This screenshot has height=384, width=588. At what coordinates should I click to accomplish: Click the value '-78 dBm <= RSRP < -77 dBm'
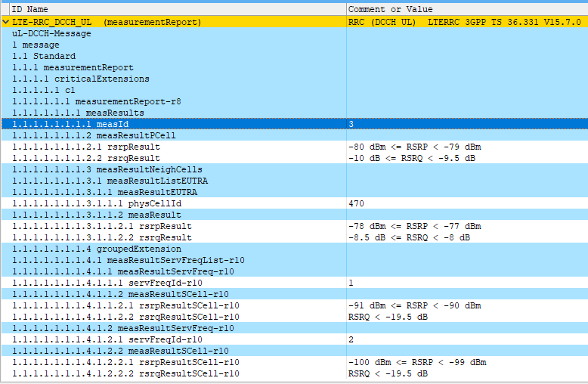pyautogui.click(x=414, y=226)
